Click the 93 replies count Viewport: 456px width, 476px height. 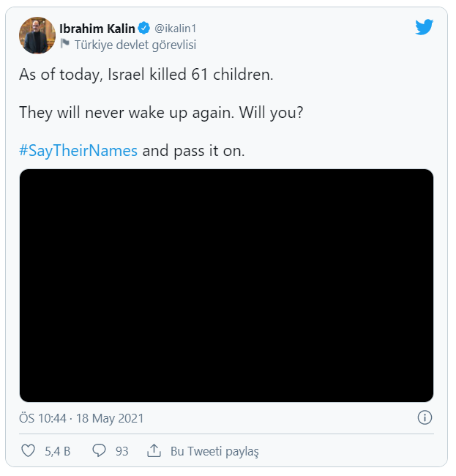122,451
